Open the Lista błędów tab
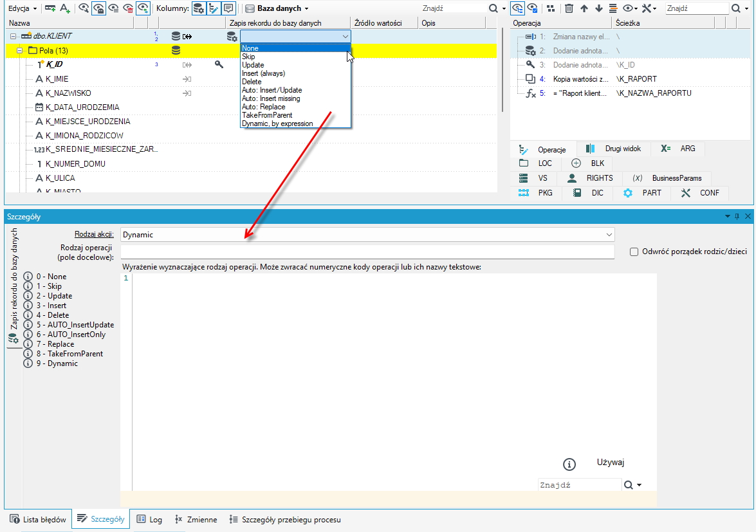 point(38,520)
